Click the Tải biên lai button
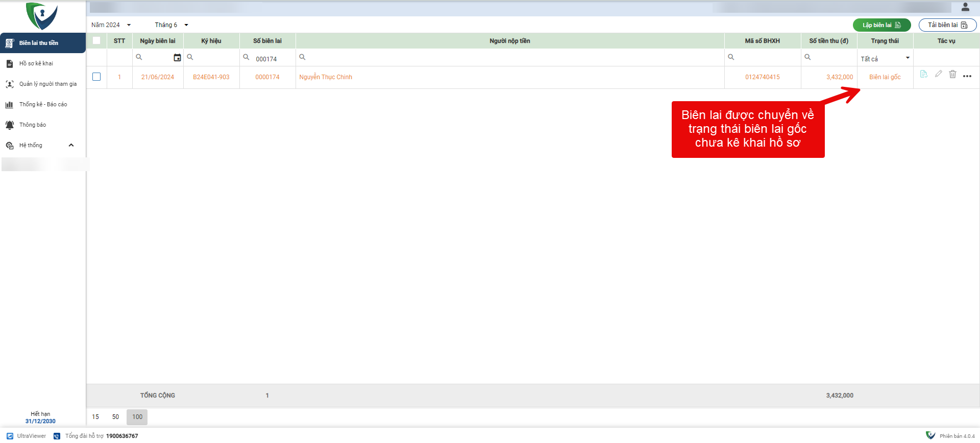 point(947,25)
